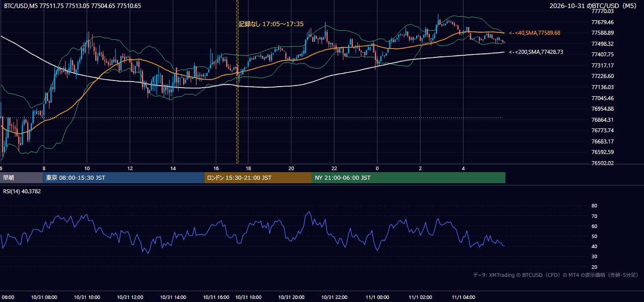Click the "10/31 20:00" date axis label
The height and width of the screenshot is (302, 644).
click(x=291, y=297)
